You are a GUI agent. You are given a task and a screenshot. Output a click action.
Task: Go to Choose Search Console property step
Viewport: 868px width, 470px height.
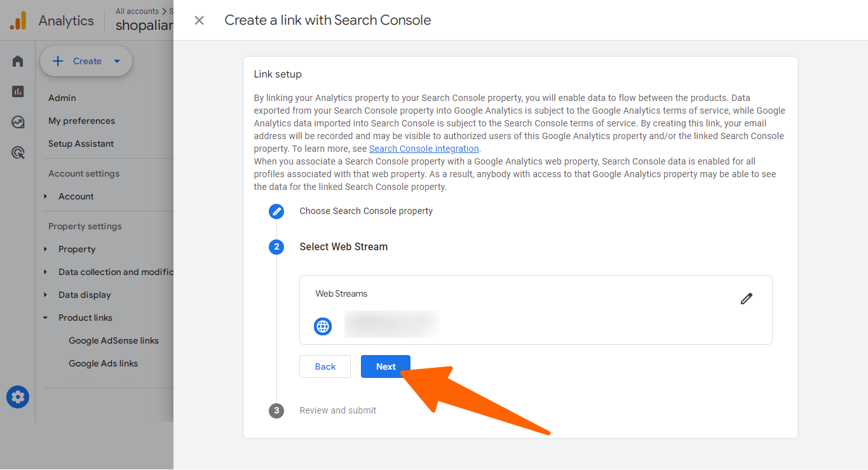(x=366, y=211)
